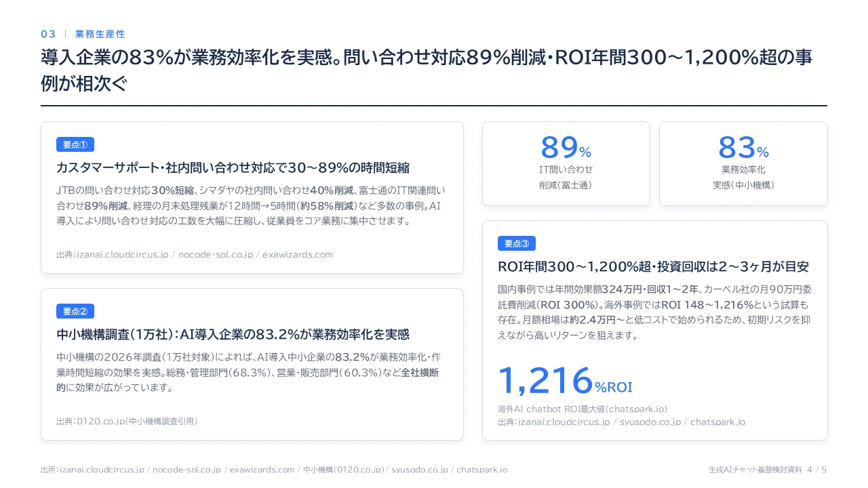Click paragraph beginning JTBの問い合わせ対応30%短縮

251,205
